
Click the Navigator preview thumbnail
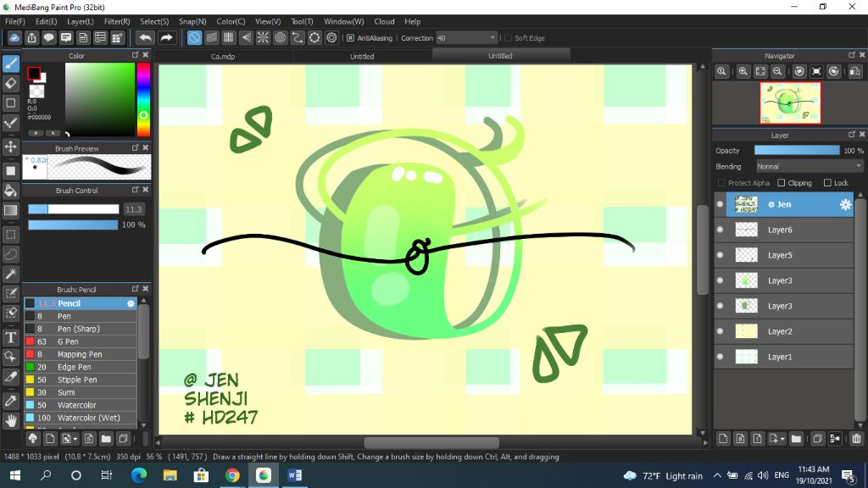790,103
